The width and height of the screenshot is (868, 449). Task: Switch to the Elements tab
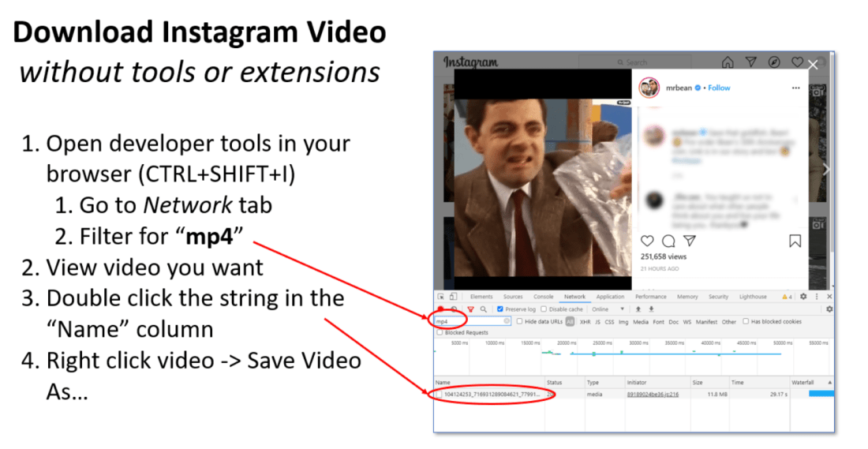tap(481, 297)
